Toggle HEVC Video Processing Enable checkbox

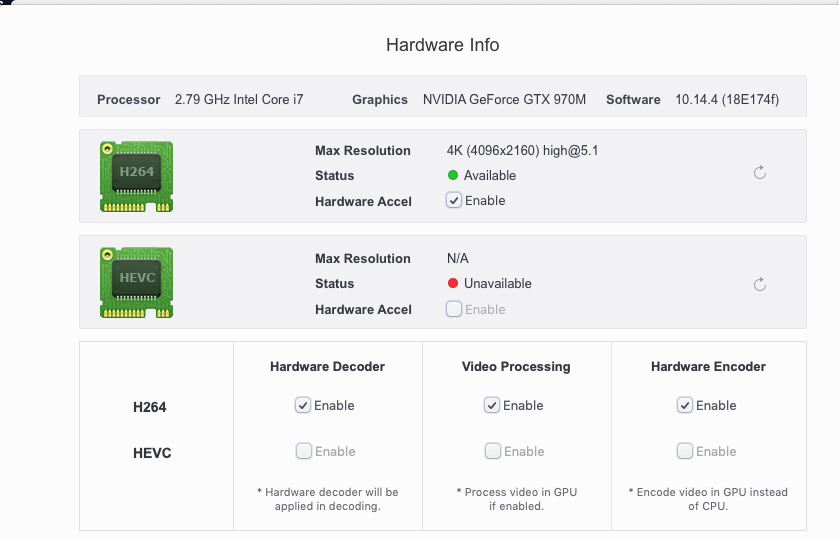pos(493,451)
